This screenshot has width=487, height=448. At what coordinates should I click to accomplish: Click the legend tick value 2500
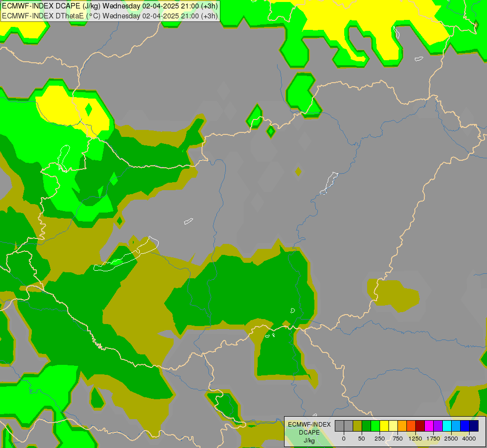click(451, 439)
